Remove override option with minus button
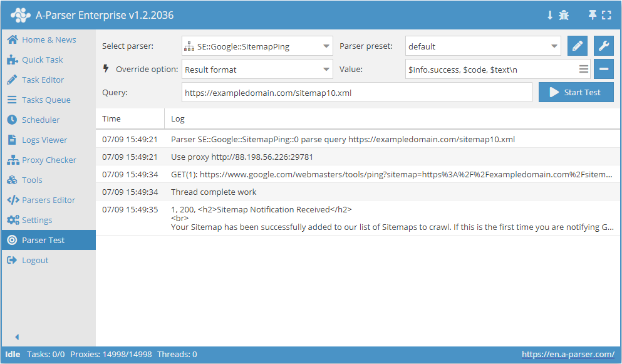Screen dimensions: 622x364 [x=604, y=69]
